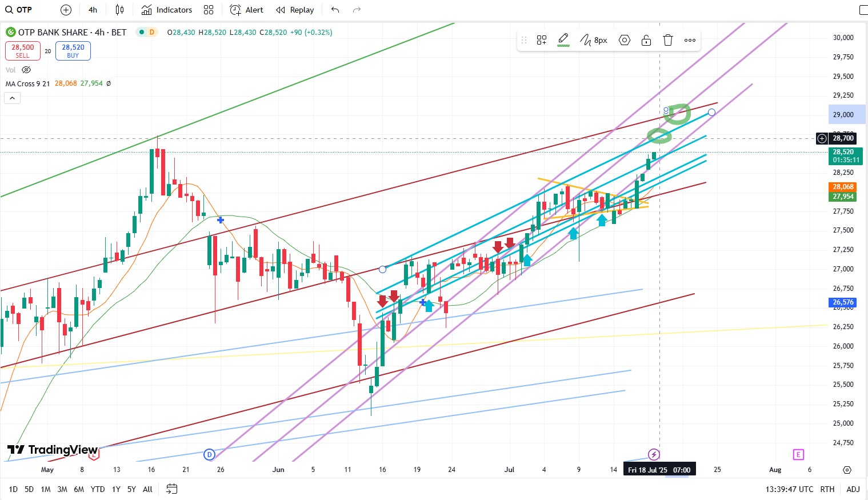Click the undo arrow
The width and height of the screenshot is (868, 500).
335,10
